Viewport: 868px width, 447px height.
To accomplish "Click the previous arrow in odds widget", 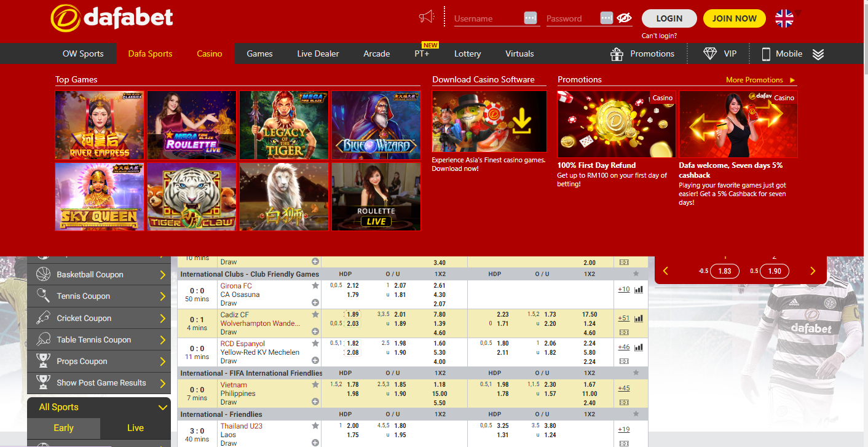I will [666, 271].
